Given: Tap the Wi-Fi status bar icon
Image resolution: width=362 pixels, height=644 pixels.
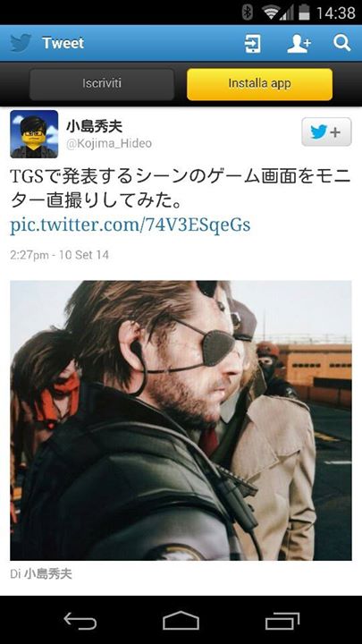Looking at the screenshot, I should [271, 13].
